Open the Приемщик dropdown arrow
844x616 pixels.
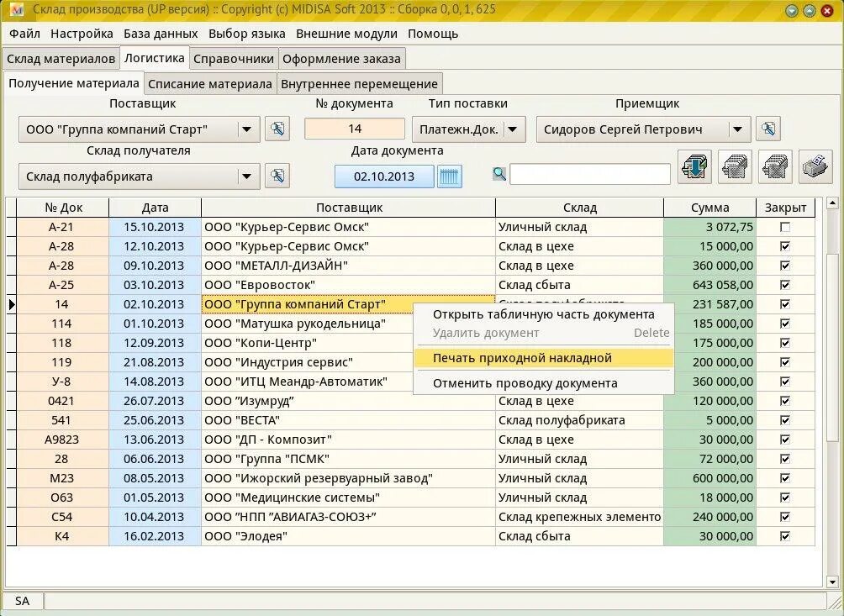[x=737, y=129]
